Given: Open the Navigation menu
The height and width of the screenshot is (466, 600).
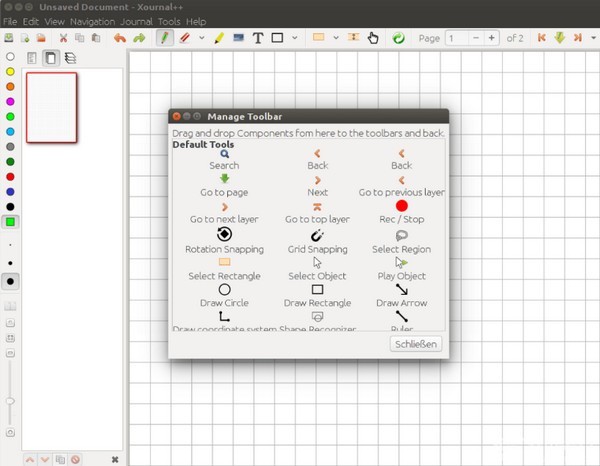Looking at the screenshot, I should pyautogui.click(x=93, y=21).
